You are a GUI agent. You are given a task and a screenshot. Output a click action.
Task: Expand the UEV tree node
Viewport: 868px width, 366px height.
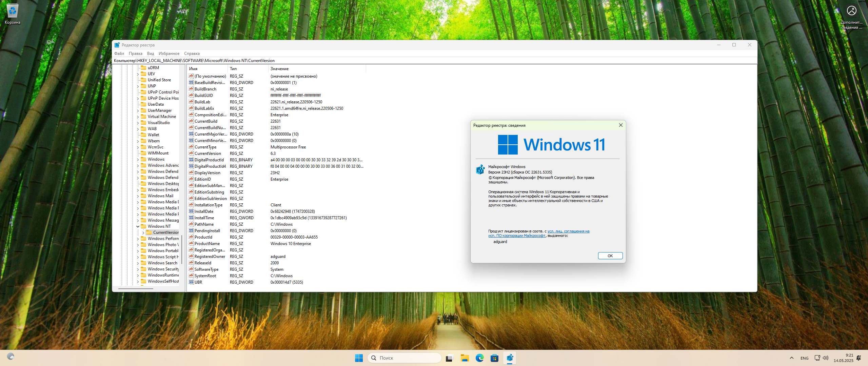[x=138, y=74]
